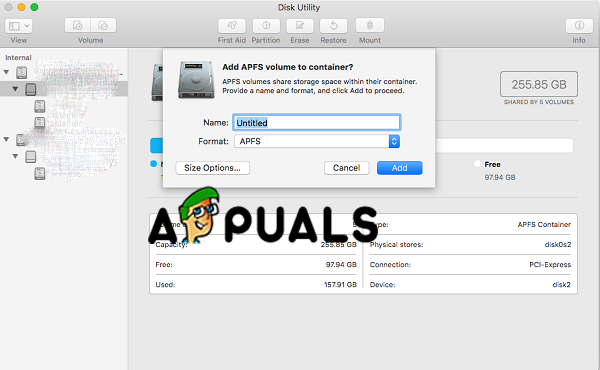Image resolution: width=600 pixels, height=370 pixels.
Task: Open the Format dropdown showing APFS
Action: [x=317, y=141]
